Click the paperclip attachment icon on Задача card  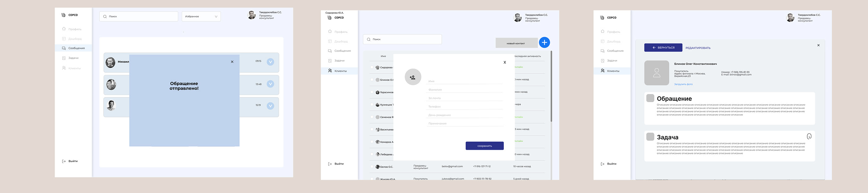click(809, 136)
